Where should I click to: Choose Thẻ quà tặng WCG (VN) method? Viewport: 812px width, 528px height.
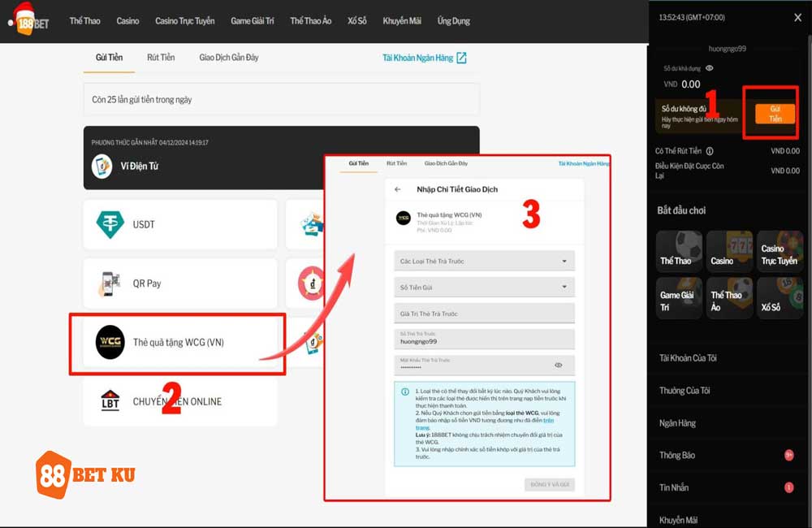tap(180, 343)
